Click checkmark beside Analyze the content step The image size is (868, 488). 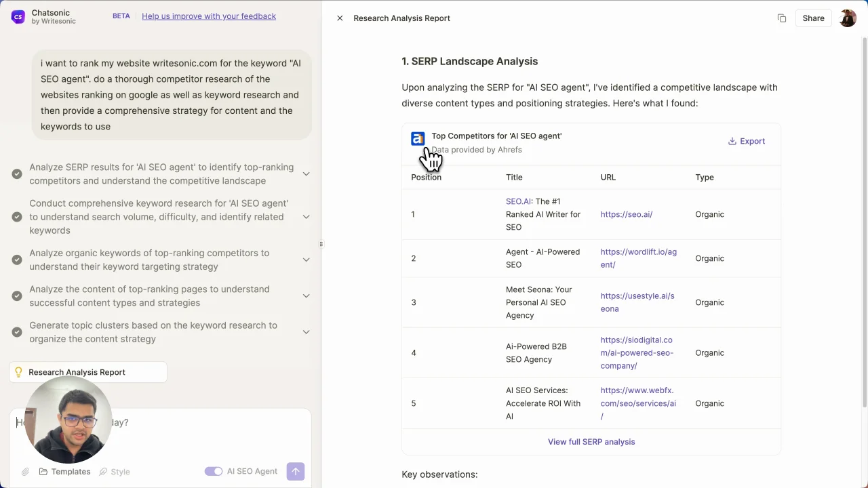[17, 296]
